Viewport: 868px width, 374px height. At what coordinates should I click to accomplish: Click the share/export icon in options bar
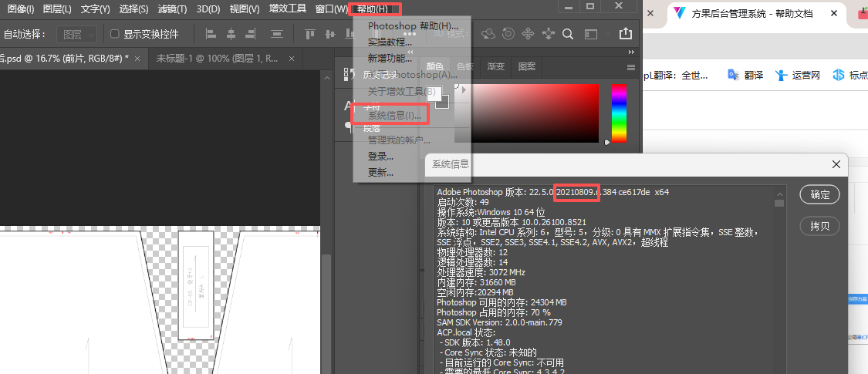[x=626, y=33]
